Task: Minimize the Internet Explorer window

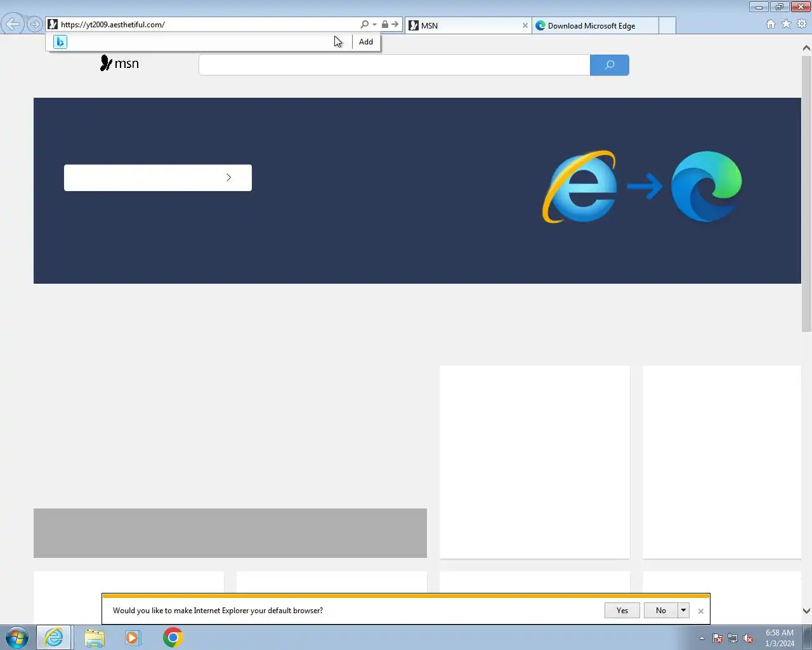Action: pos(759,7)
